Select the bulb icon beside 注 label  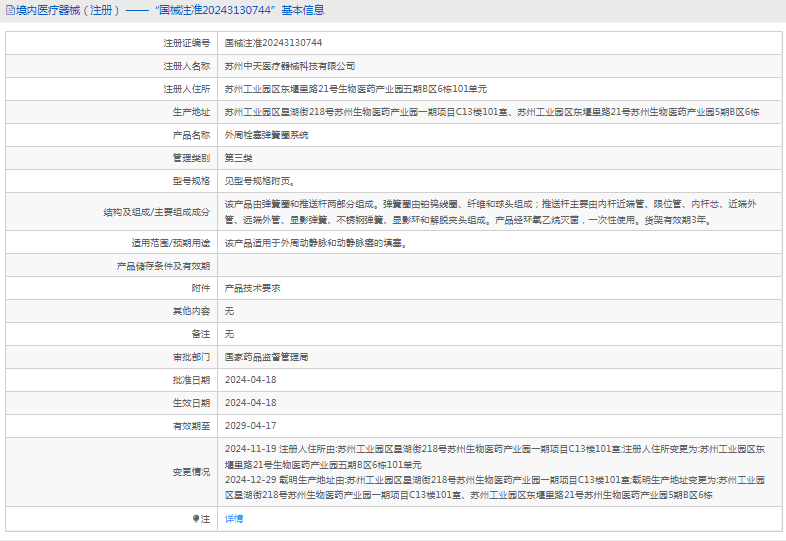pos(196,519)
